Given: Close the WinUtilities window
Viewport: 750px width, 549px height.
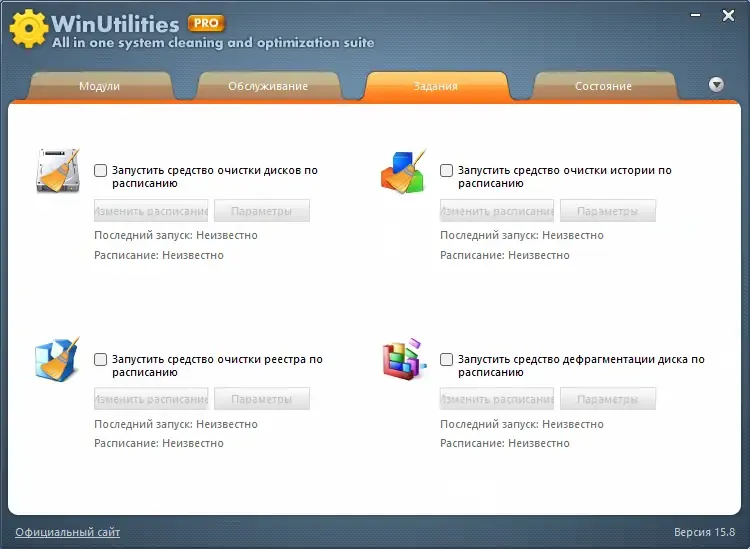Looking at the screenshot, I should [728, 15].
